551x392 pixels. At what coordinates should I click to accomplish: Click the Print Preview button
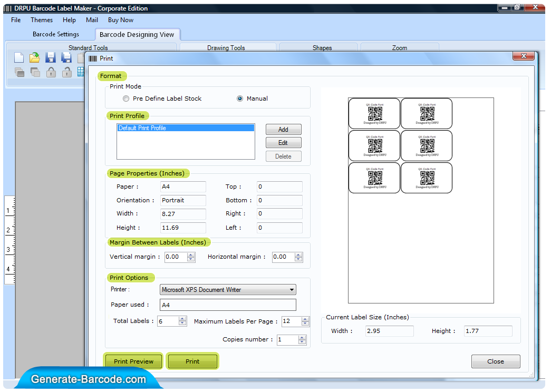[133, 361]
